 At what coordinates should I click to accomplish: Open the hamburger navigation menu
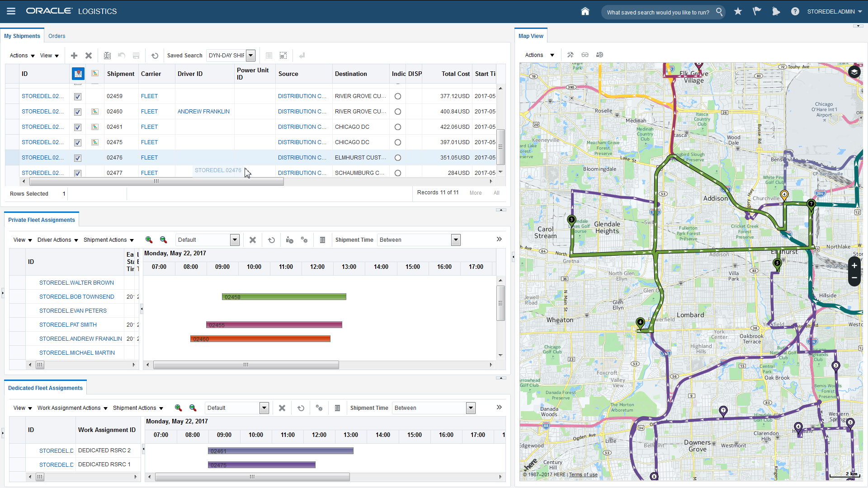pos(11,11)
